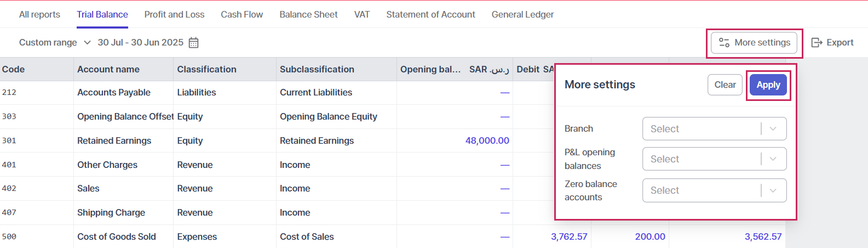Viewport: 868px width, 248px height.
Task: Click the 200.00 credit amount link
Action: [x=650, y=236]
